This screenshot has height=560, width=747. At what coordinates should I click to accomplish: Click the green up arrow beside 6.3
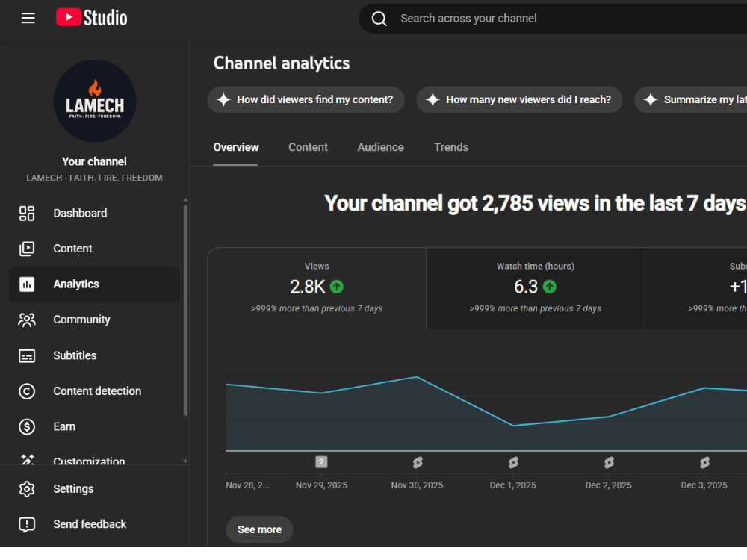click(550, 287)
